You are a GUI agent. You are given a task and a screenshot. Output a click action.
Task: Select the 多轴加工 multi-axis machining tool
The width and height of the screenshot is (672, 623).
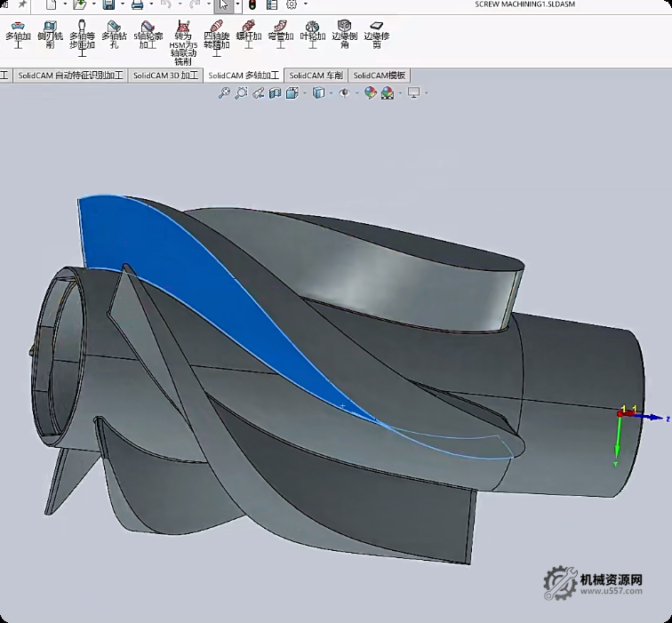(x=18, y=34)
